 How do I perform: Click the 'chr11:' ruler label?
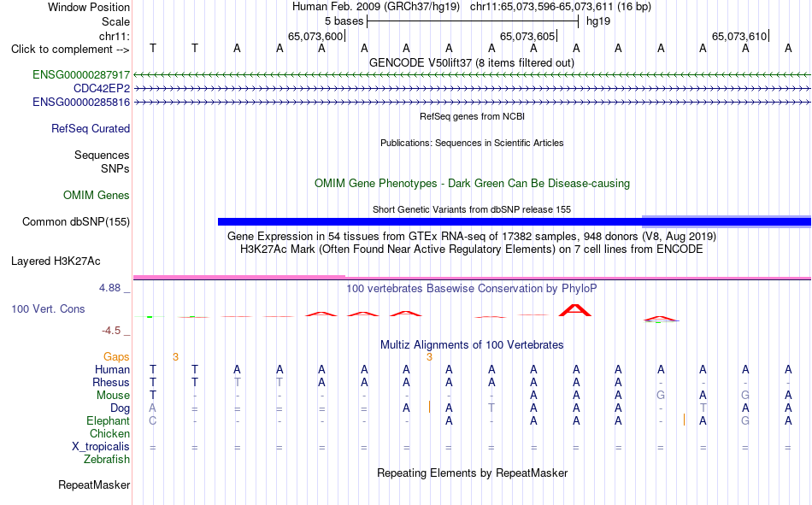click(115, 36)
